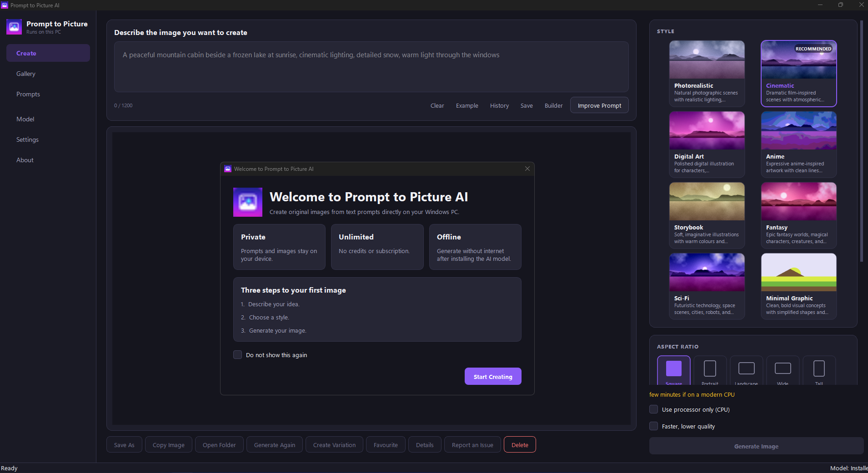Viewport: 868px width, 473px height.
Task: Choose the Tall aspect ratio icon
Action: (x=819, y=368)
